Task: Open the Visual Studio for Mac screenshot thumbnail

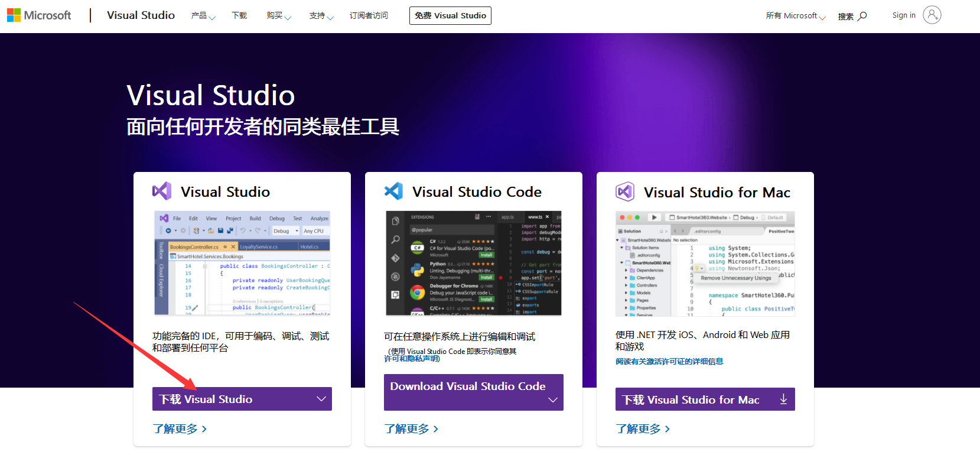Action: [x=705, y=264]
